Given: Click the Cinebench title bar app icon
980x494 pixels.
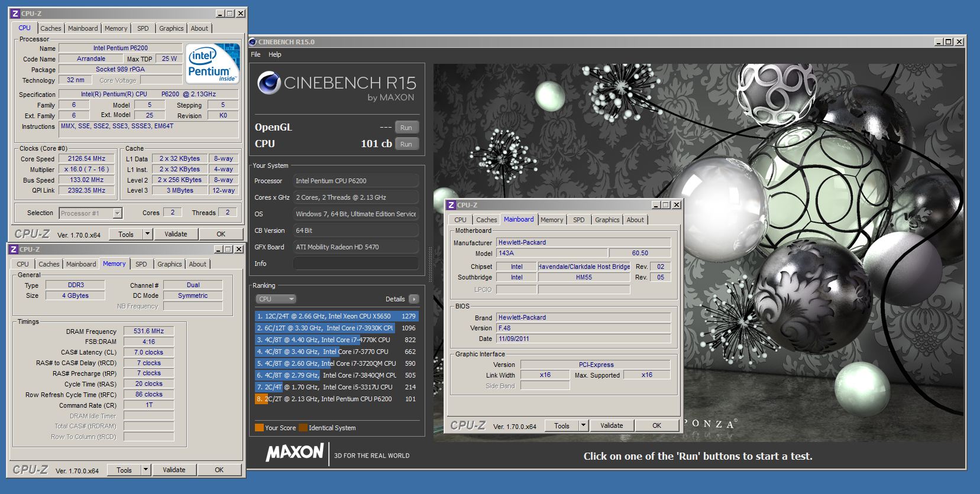Looking at the screenshot, I should click(x=253, y=42).
